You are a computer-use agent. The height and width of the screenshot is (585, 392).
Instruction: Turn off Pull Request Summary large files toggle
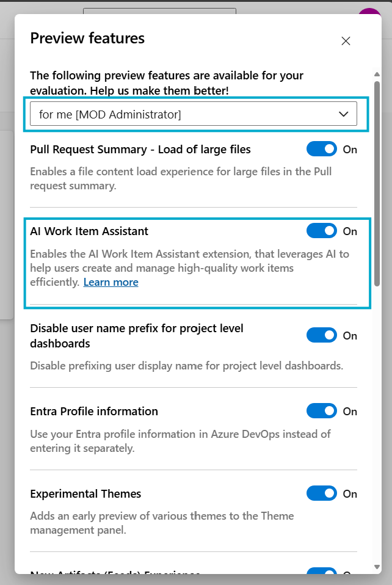[x=322, y=149]
